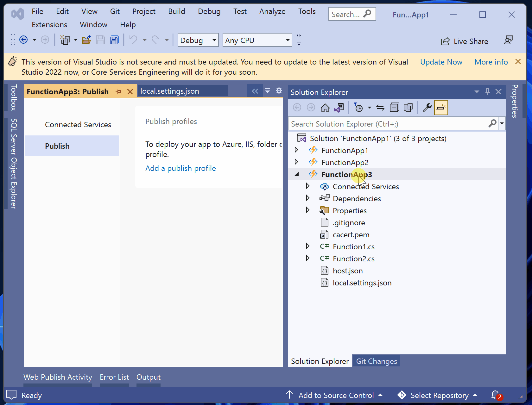This screenshot has height=405, width=532.
Task: Open Properties wrench icon in Solution Explorer
Action: (x=427, y=108)
